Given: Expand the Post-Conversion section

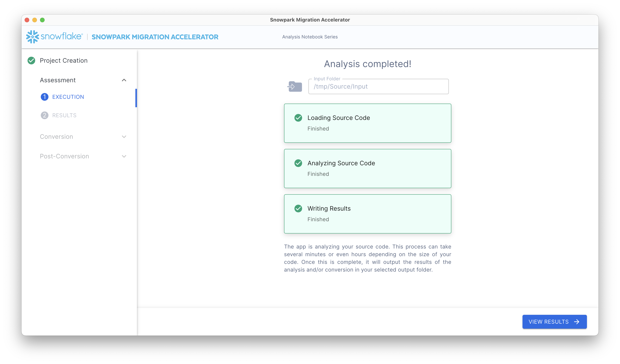Looking at the screenshot, I should click(x=124, y=156).
